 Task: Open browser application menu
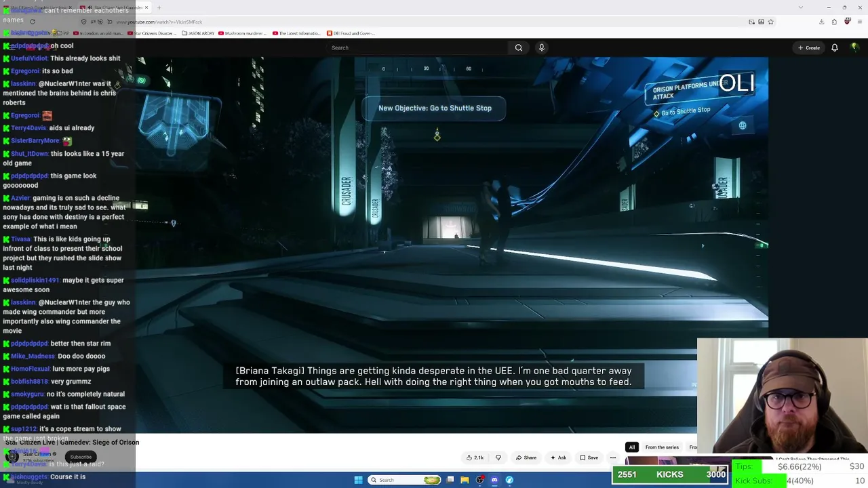tap(859, 22)
